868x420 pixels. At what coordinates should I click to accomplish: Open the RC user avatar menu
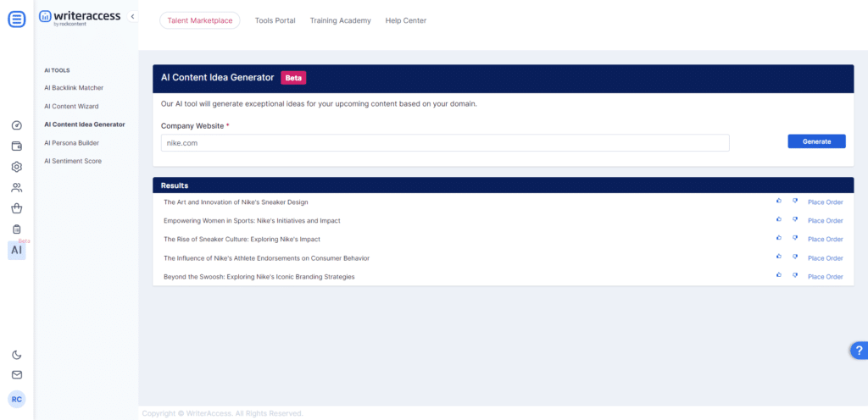pyautogui.click(x=17, y=399)
